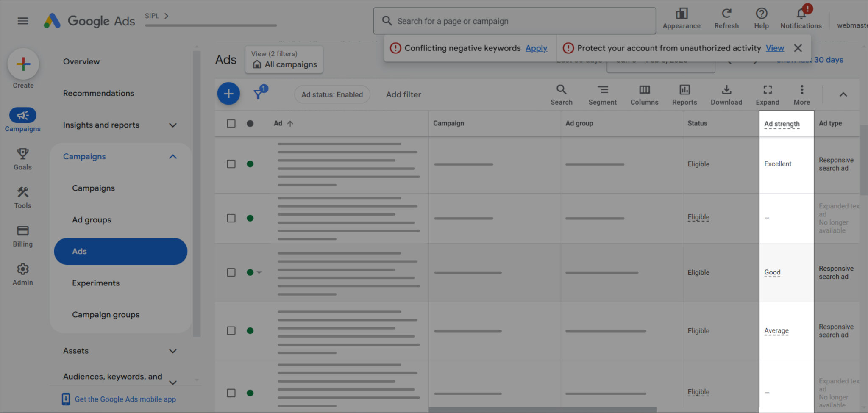Click Add filter
This screenshot has width=868, height=413.
click(403, 94)
